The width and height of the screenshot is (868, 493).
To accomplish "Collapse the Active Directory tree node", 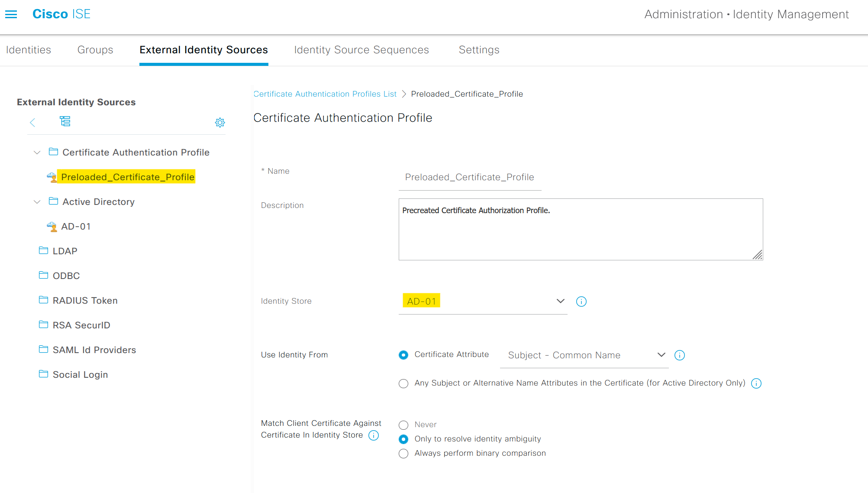I will [37, 201].
